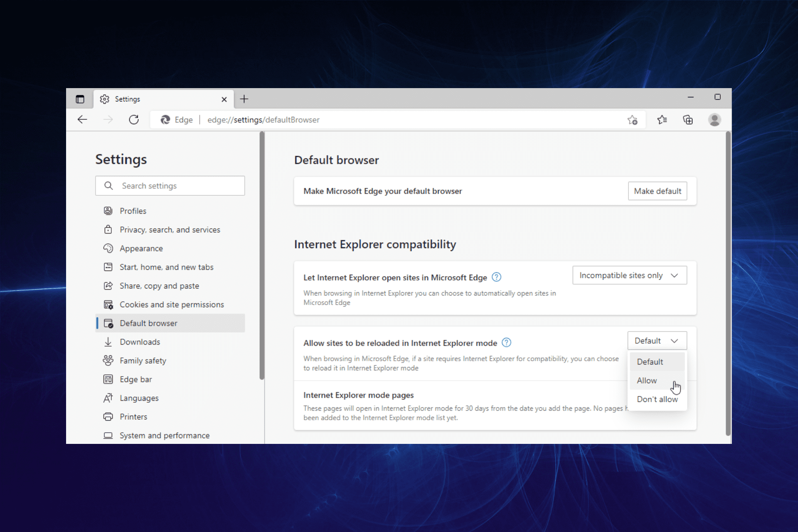Add this page to favorites star icon

click(x=632, y=120)
